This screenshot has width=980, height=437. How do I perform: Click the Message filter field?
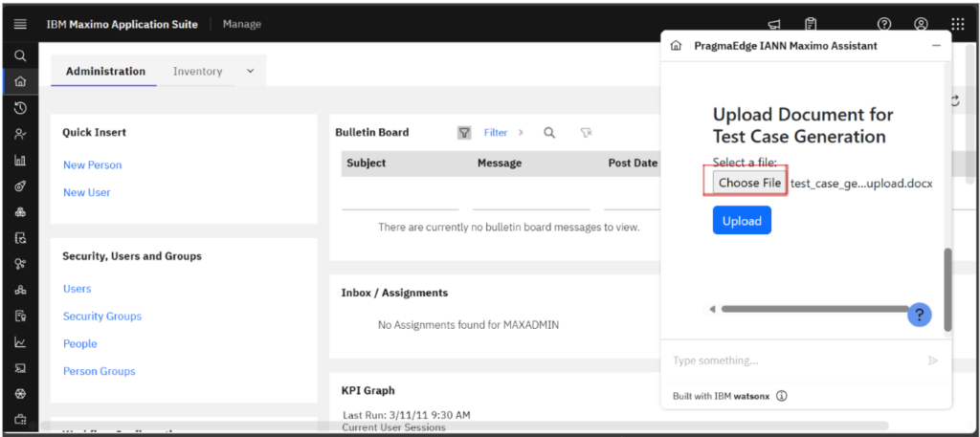pos(531,201)
